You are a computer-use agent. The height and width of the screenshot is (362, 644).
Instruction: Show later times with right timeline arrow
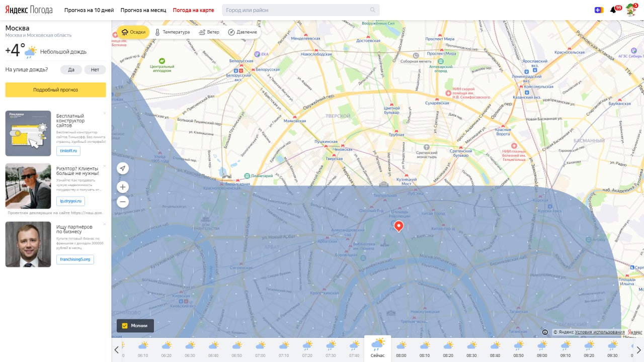click(638, 350)
